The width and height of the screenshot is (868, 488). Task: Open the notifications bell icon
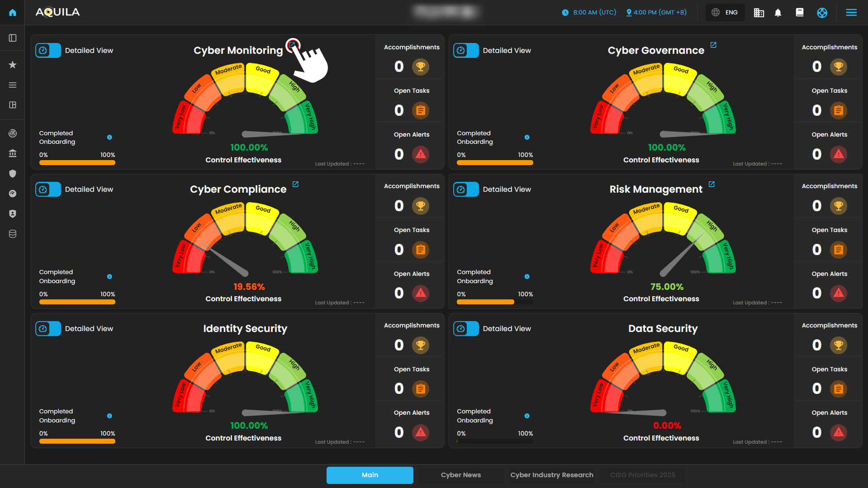point(778,13)
